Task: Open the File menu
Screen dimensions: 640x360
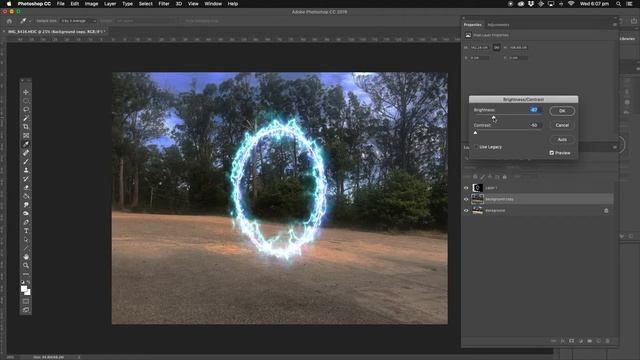Action: [60, 4]
